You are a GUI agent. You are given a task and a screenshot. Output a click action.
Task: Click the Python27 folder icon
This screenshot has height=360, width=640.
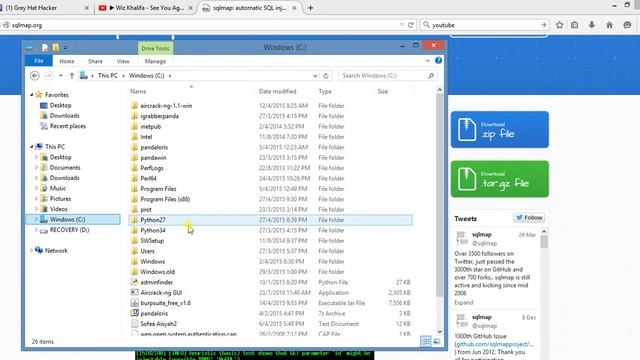click(135, 220)
